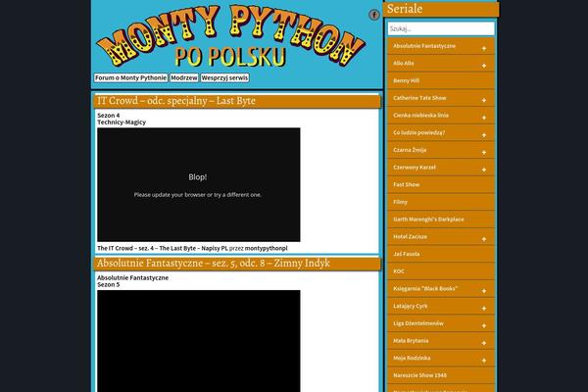Viewport: 588px width, 392px height.
Task: Open the Facebook icon link
Action: (x=374, y=15)
